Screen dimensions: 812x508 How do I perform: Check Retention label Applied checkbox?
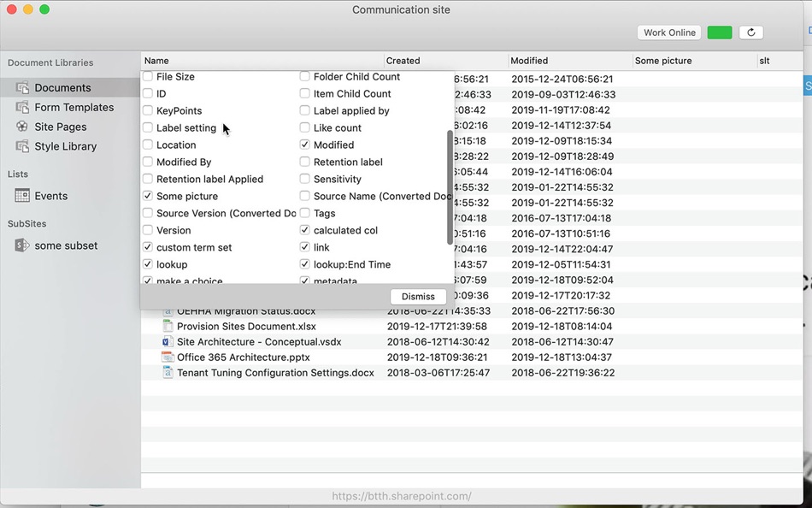[148, 179]
